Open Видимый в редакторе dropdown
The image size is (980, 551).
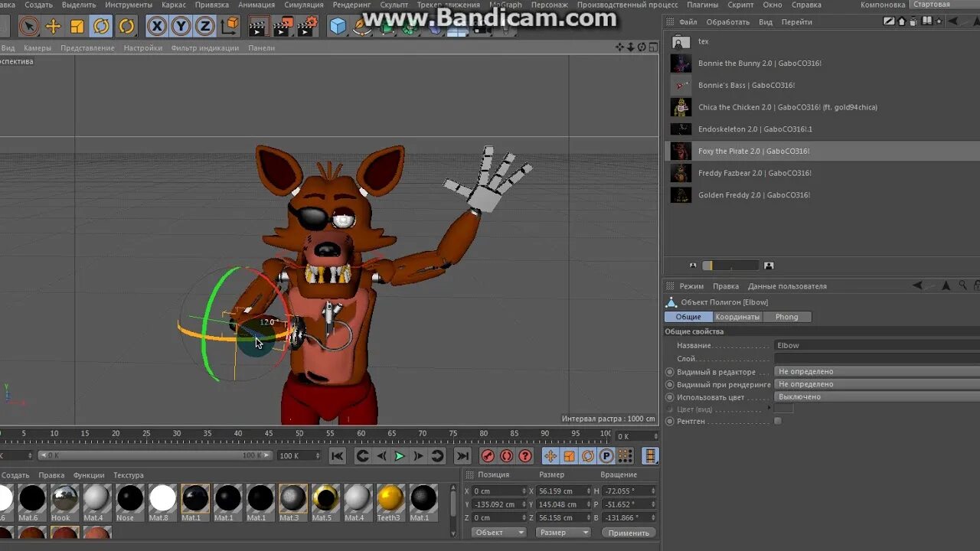point(878,372)
